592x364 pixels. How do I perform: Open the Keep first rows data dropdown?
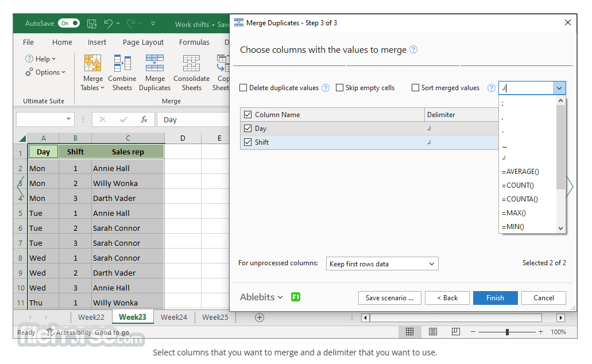pos(382,264)
